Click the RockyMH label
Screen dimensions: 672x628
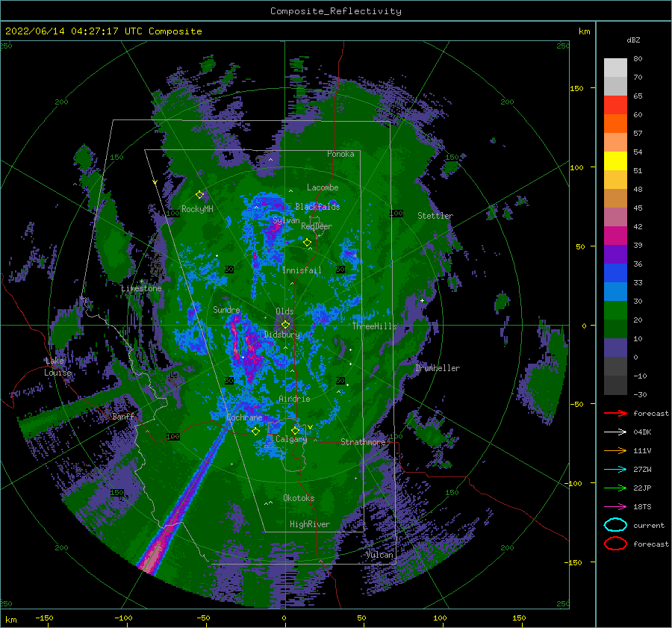tap(197, 209)
